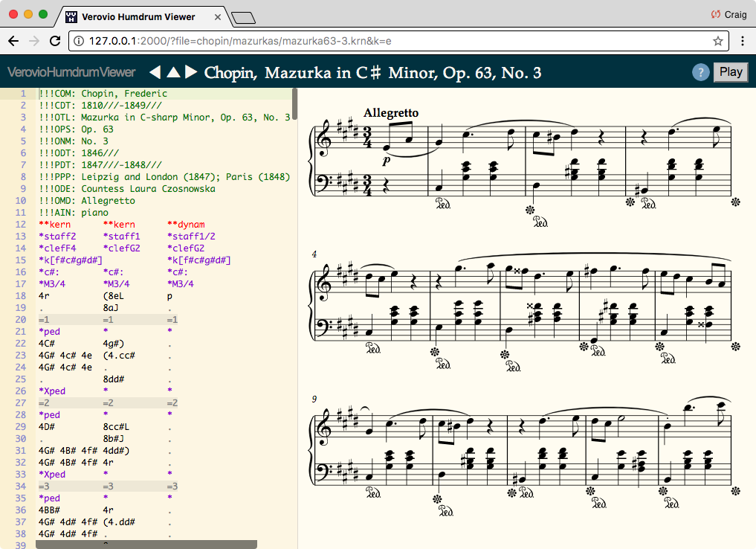
Task: Click the '4g#)' note token
Action: [114, 344]
